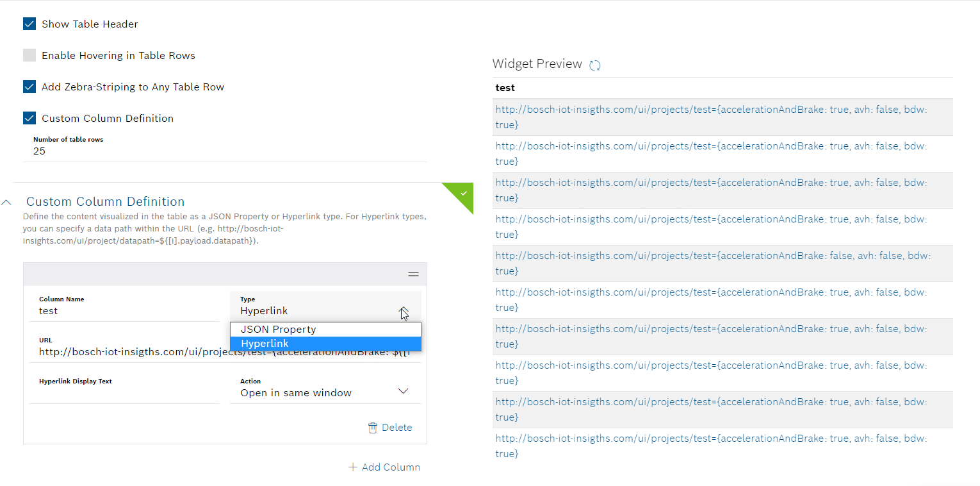
Task: Open the Action dropdown arrow
Action: click(403, 392)
